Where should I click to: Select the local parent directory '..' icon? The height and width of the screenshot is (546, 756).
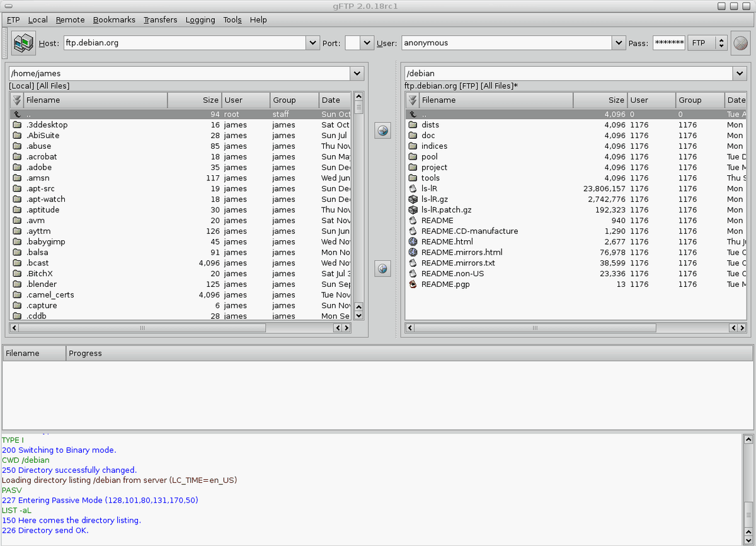[17, 115]
